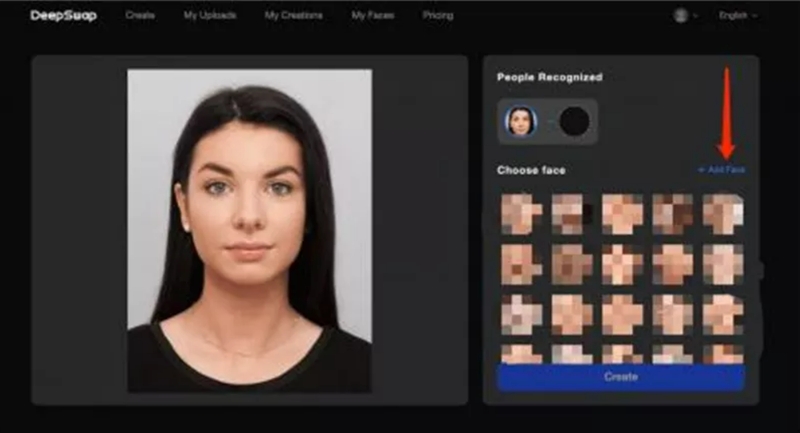The image size is (800, 433).
Task: Choose the first face in the top row
Action: pos(521,214)
